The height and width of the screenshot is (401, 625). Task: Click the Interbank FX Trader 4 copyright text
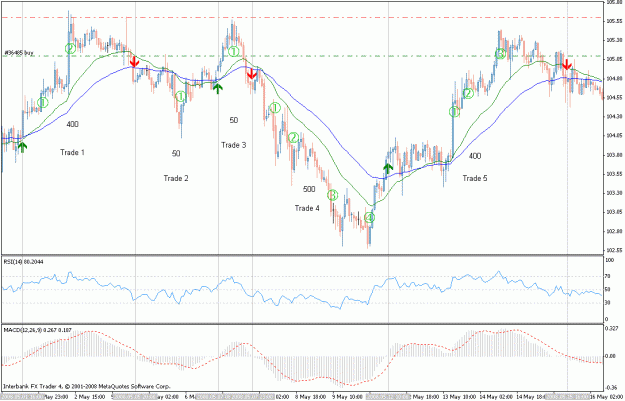[87, 387]
